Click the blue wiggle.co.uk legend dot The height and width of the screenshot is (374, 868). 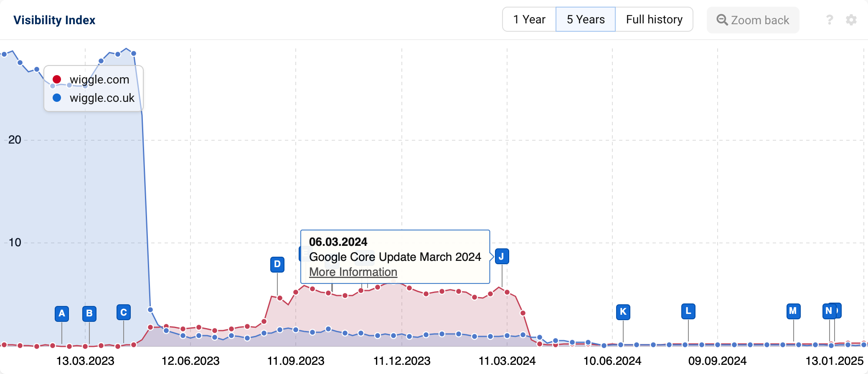pos(57,98)
